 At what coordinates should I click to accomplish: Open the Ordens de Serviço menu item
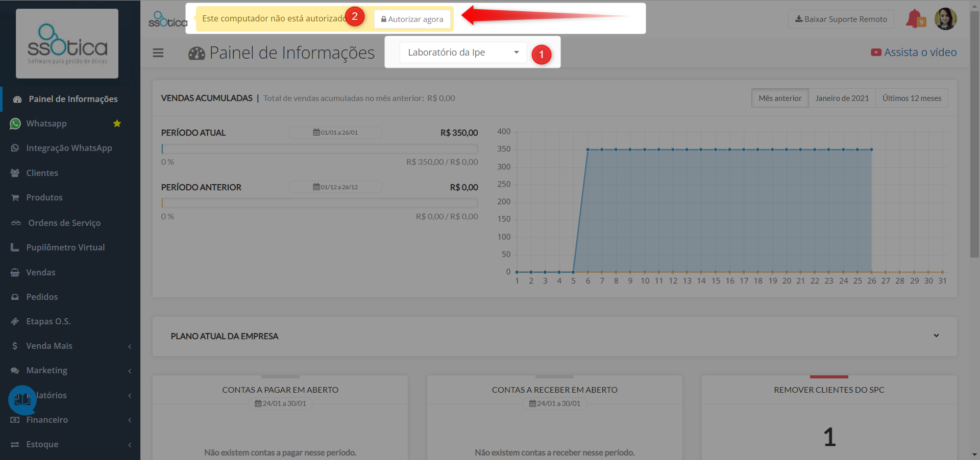tap(70, 223)
